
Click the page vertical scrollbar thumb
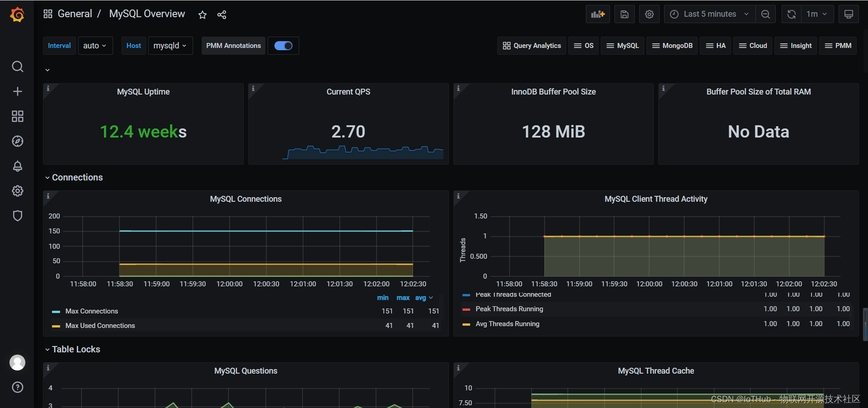(865, 324)
